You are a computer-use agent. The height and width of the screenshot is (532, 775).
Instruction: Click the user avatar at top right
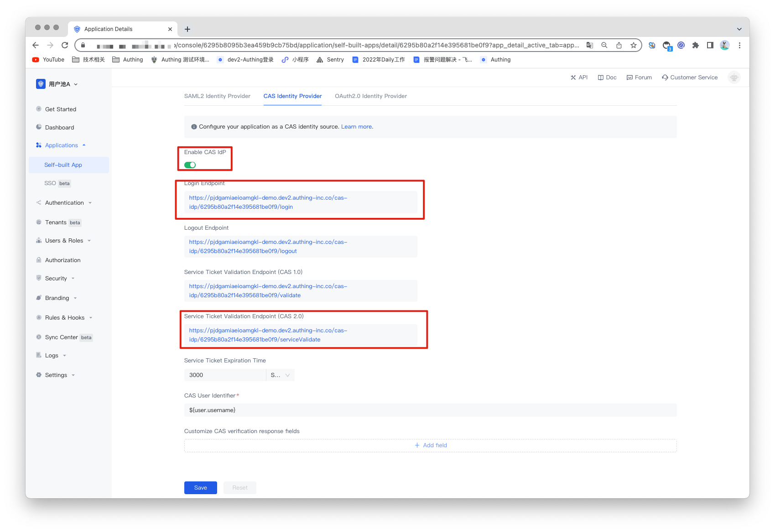click(733, 77)
